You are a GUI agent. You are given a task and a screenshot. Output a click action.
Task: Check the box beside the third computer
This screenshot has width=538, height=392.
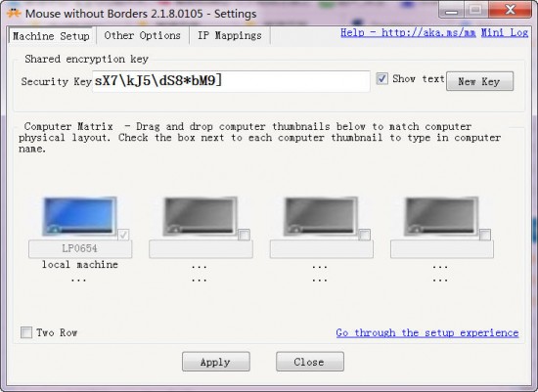click(x=365, y=235)
